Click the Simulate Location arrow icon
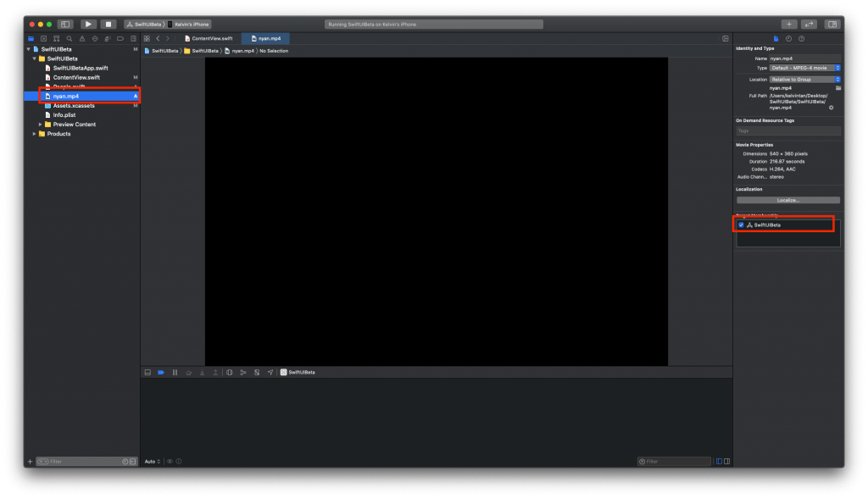 (271, 372)
